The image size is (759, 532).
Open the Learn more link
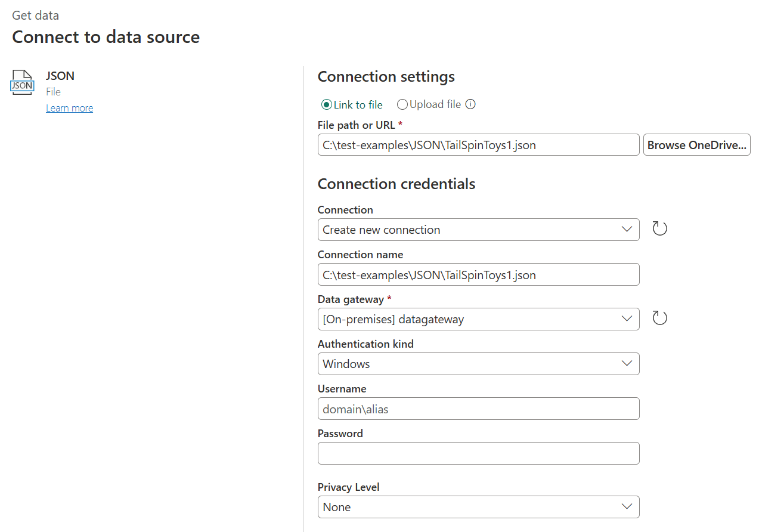(x=69, y=108)
